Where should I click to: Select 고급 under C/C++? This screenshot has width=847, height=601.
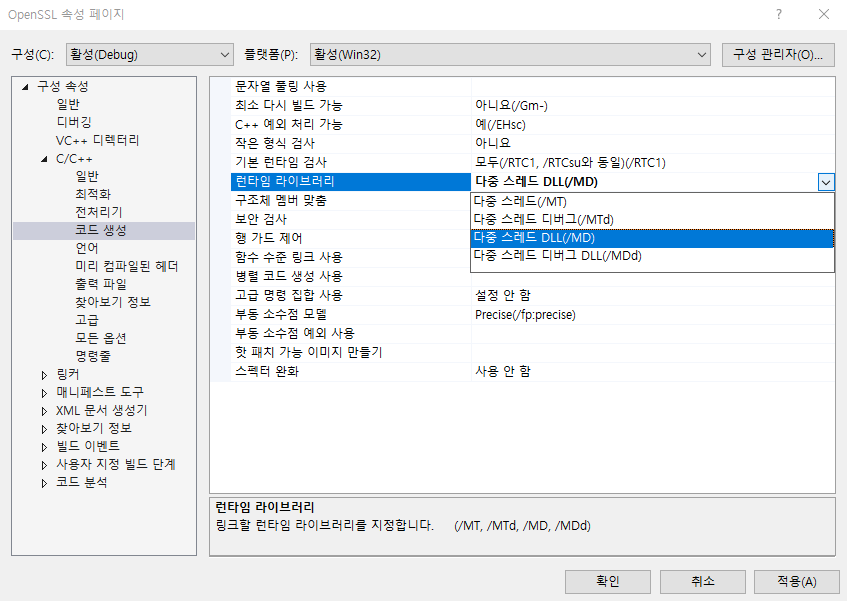87,320
